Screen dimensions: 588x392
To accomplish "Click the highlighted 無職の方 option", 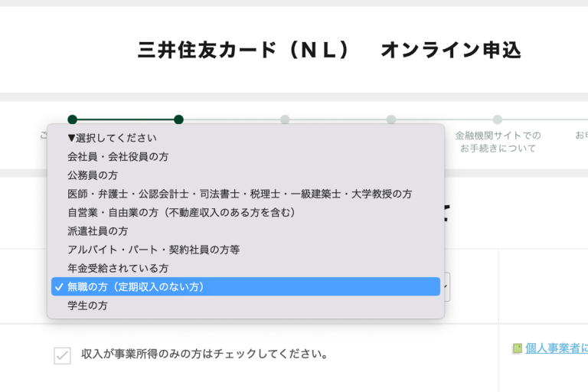I will click(x=136, y=286).
